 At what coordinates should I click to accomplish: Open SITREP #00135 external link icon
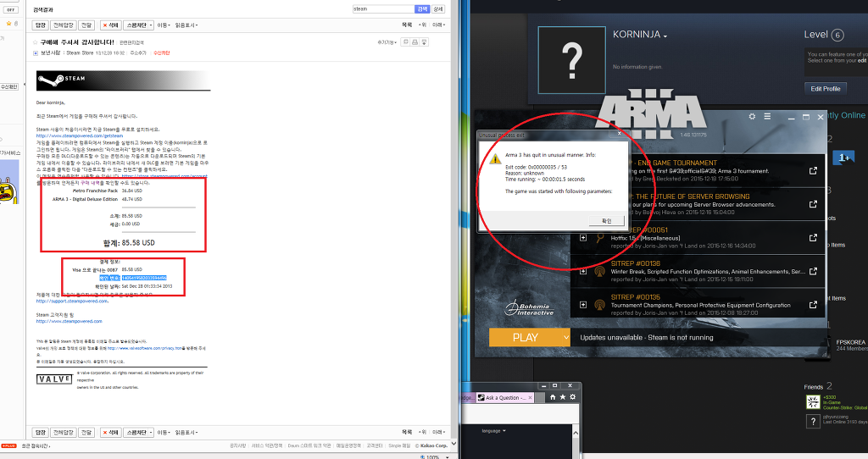[813, 305]
